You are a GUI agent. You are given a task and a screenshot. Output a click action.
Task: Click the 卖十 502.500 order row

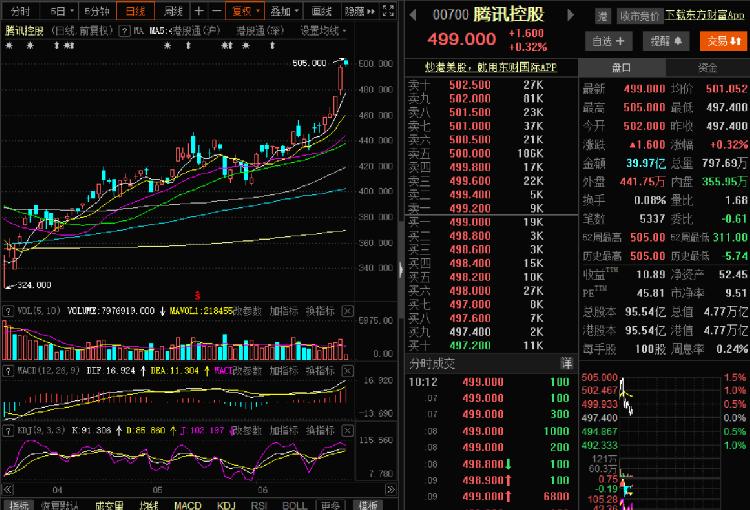tap(491, 85)
